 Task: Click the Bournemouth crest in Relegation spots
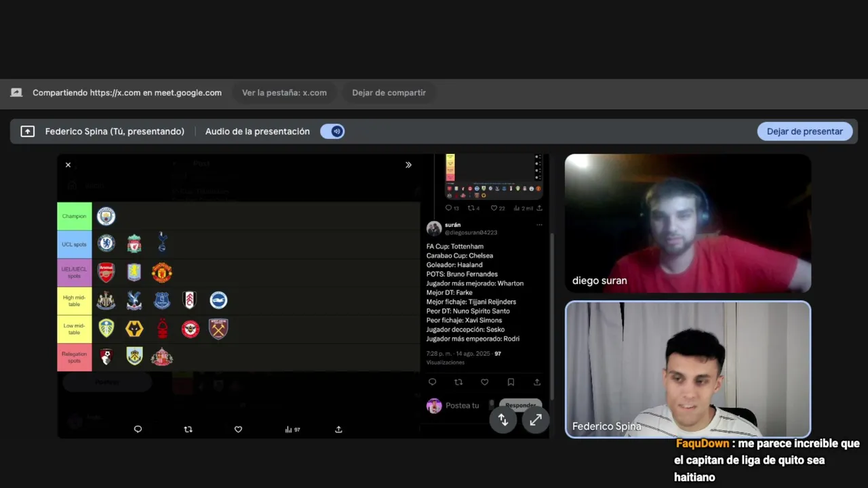(x=106, y=357)
